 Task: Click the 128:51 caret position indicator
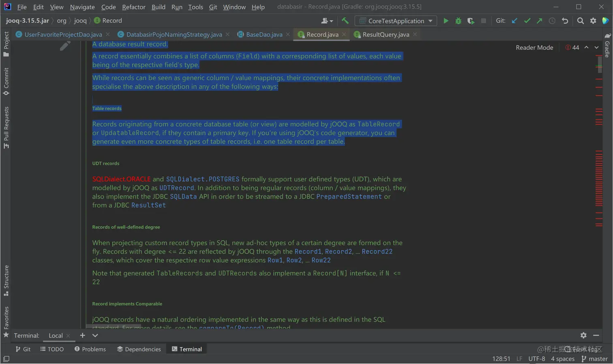(x=501, y=359)
